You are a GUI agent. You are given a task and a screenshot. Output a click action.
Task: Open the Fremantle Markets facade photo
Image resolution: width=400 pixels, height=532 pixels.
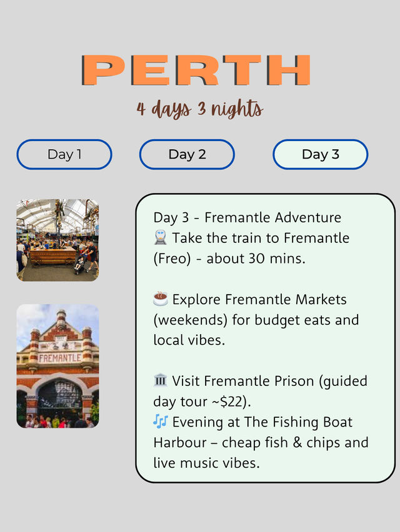57,366
